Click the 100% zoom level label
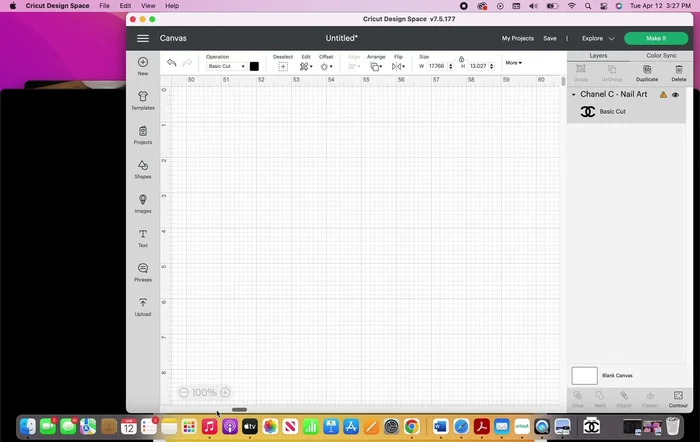Image resolution: width=700 pixels, height=442 pixels. point(204,392)
